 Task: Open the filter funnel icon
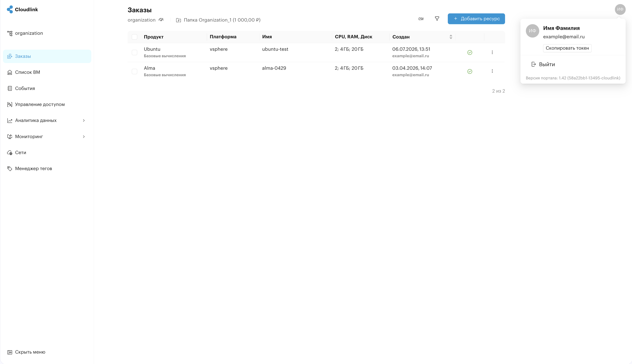point(437,19)
